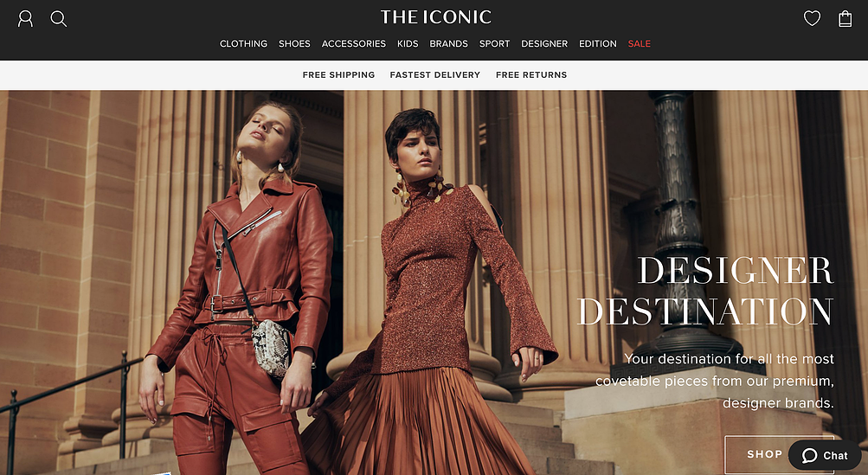Click the search magnifier icon

click(59, 19)
